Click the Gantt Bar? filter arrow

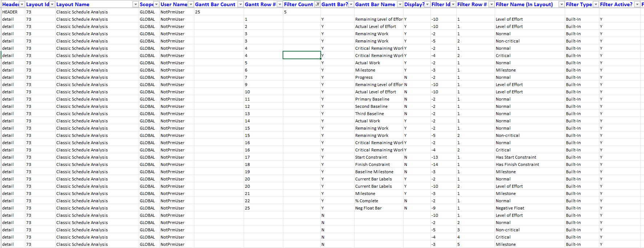click(x=351, y=4)
